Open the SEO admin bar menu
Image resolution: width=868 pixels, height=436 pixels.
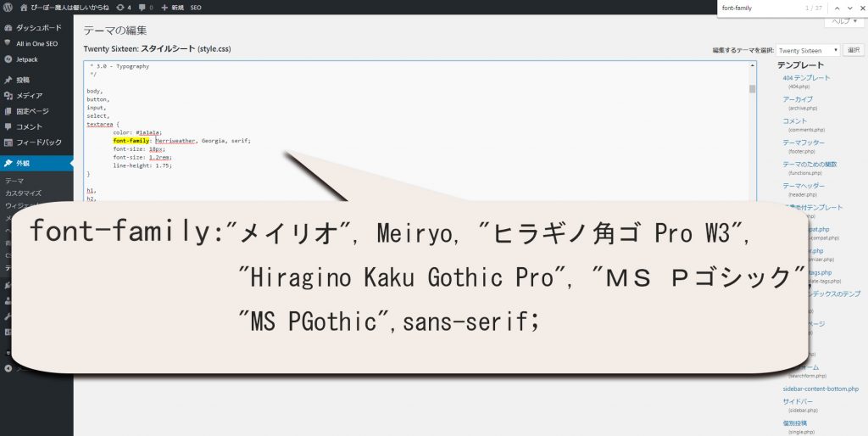pyautogui.click(x=196, y=8)
